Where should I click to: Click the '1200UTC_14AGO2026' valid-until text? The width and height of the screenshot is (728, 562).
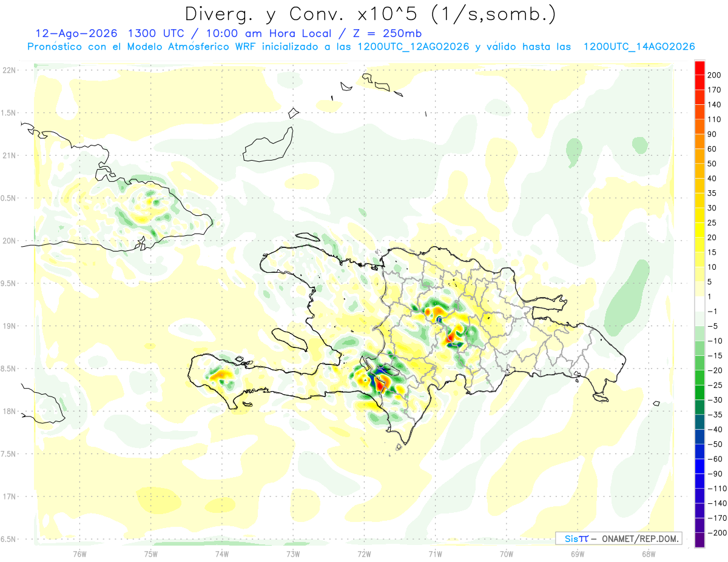pos(639,47)
